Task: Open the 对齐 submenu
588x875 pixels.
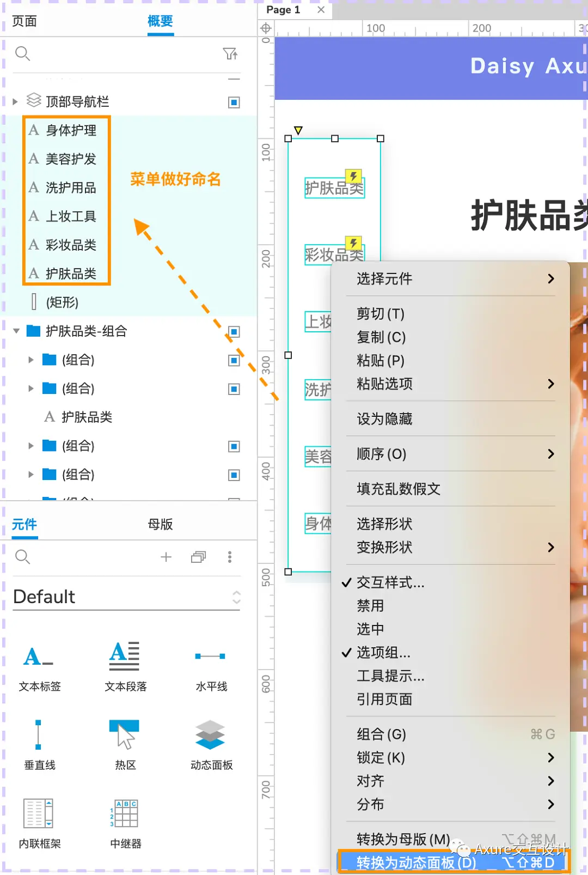Action: 450,781
